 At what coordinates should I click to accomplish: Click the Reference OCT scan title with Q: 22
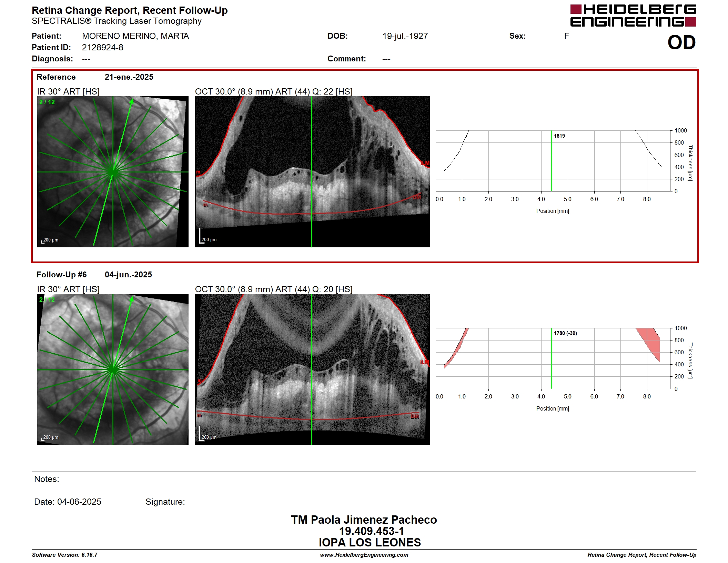click(274, 92)
